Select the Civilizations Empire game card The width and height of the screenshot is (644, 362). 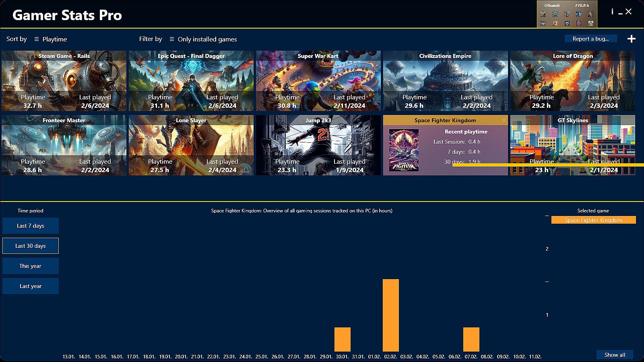[446, 81]
